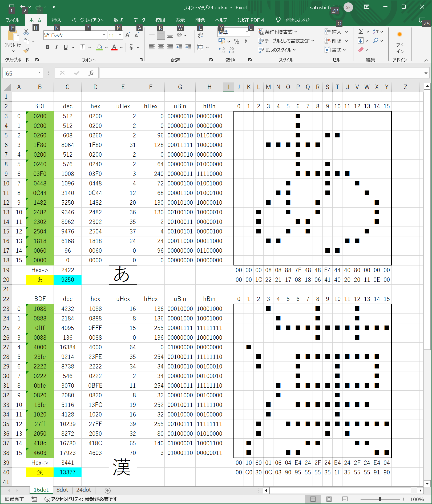This screenshot has height=504, width=432.
Task: Click the Merge and Center icon
Action: [200, 47]
